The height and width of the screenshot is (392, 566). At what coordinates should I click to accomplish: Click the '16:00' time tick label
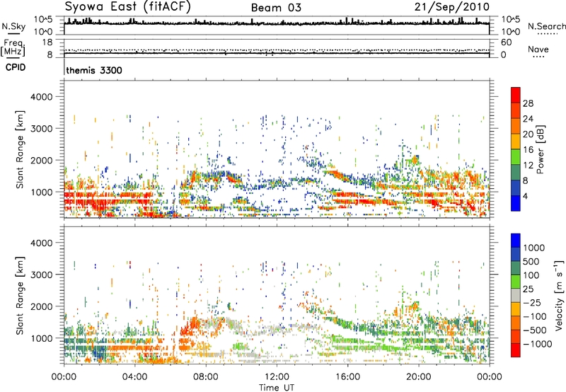(347, 377)
